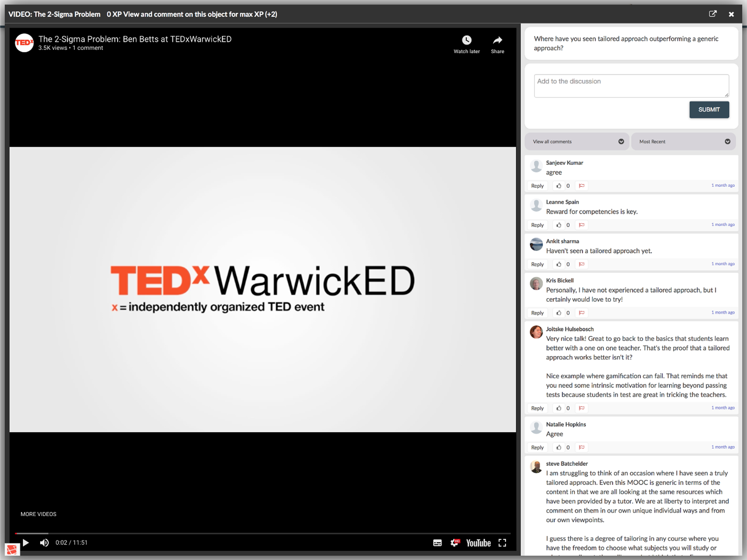Add video to Watch later
The image size is (747, 560).
pos(467,44)
